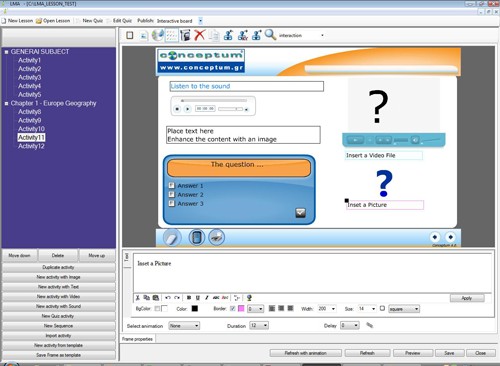500x366 pixels.
Task: Toggle italic formatting in text editor
Action: click(207, 298)
